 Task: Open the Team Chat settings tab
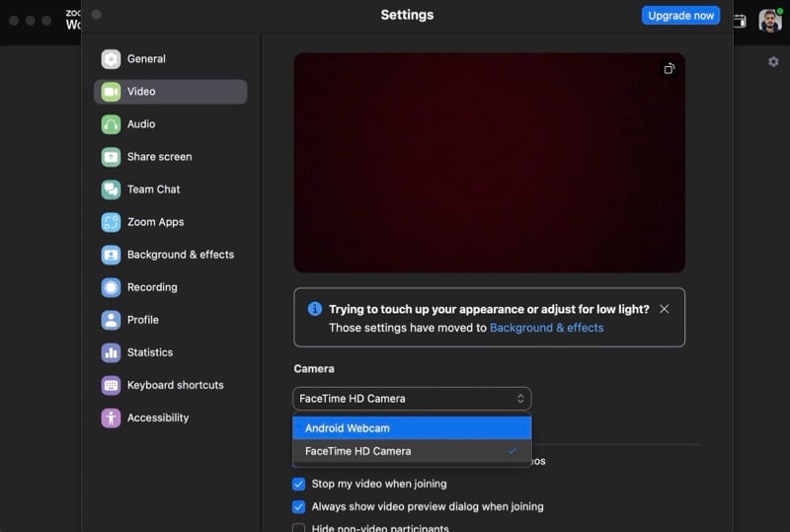coord(170,190)
